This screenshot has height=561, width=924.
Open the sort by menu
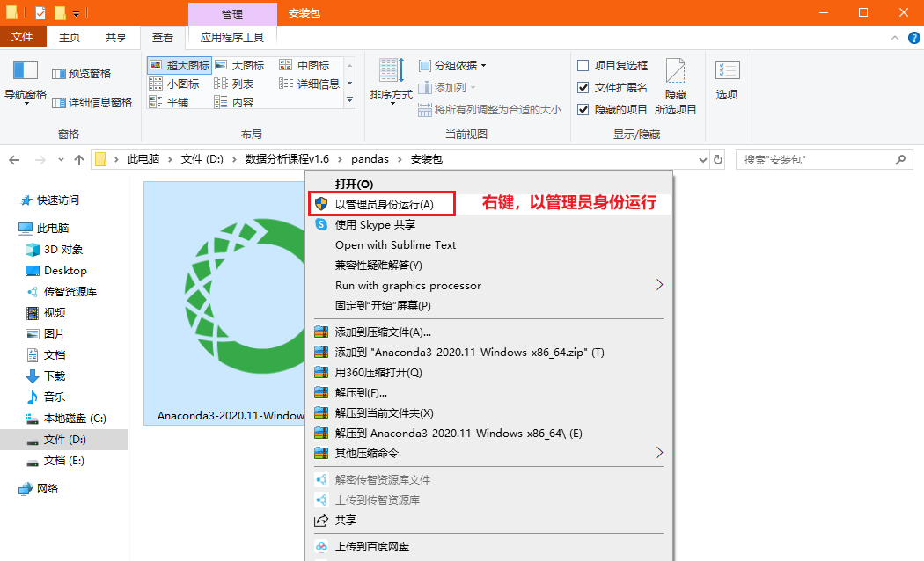tap(392, 81)
